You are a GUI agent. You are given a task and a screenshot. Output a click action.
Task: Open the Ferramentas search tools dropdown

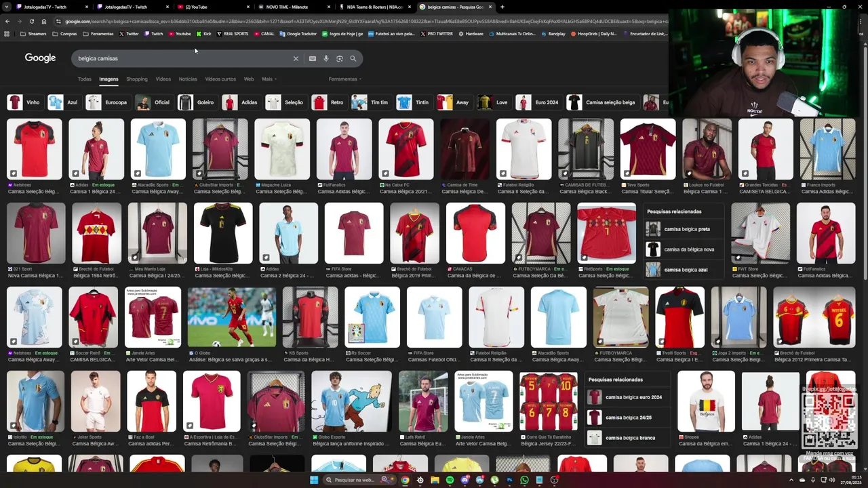pos(344,79)
